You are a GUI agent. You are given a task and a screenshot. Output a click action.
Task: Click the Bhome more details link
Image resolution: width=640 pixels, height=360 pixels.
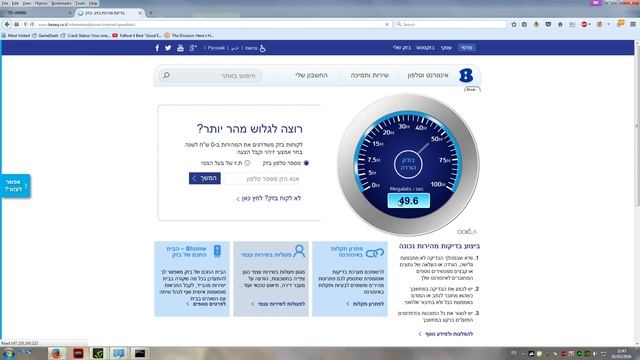[x=206, y=304]
